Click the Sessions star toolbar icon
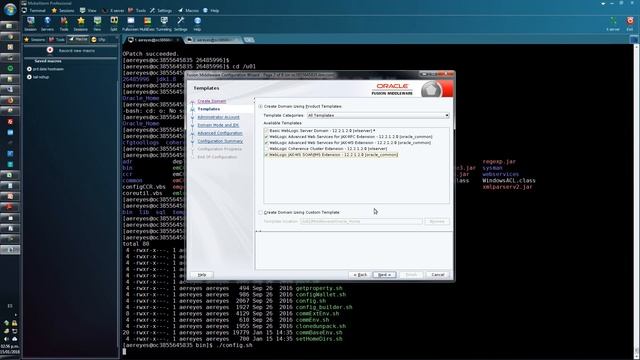Viewport: 640px width, 360px height. click(x=80, y=24)
